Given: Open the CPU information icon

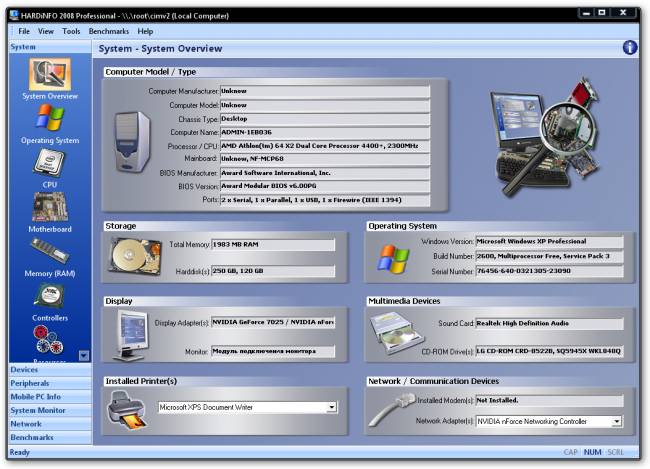Looking at the screenshot, I should pyautogui.click(x=49, y=166).
